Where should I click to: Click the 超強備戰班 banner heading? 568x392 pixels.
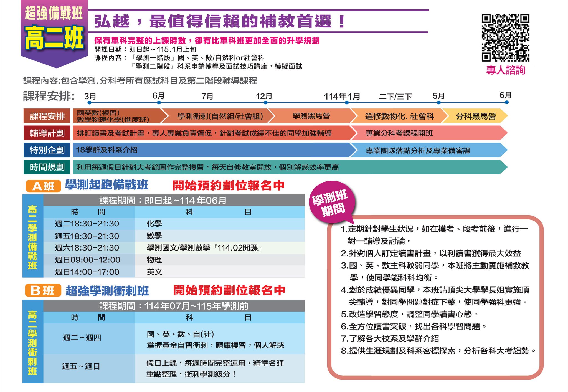[54, 12]
